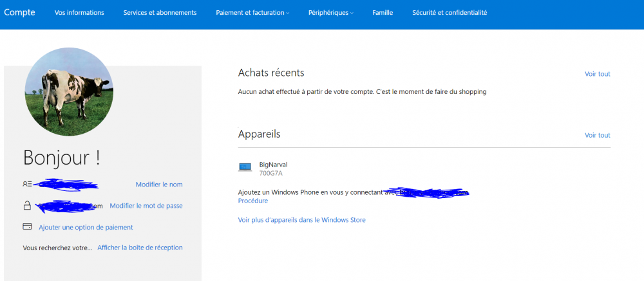Click the credit card payment icon

point(27,226)
